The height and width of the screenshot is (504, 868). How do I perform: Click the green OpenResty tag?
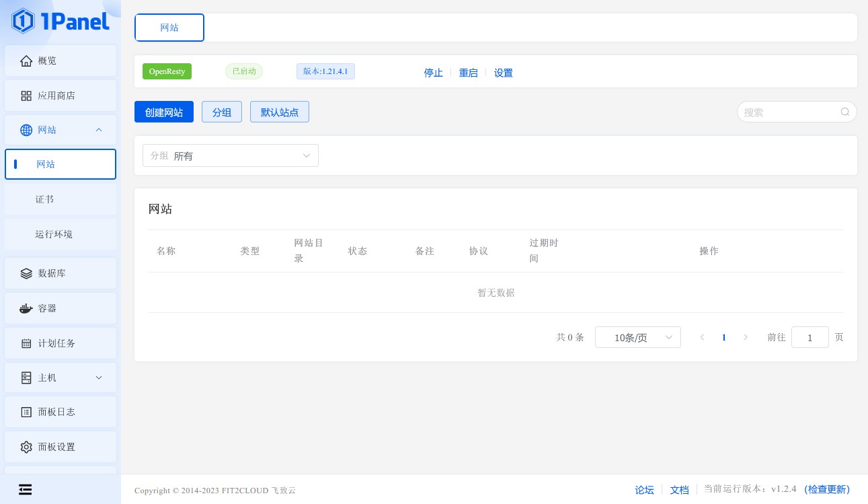pos(167,71)
